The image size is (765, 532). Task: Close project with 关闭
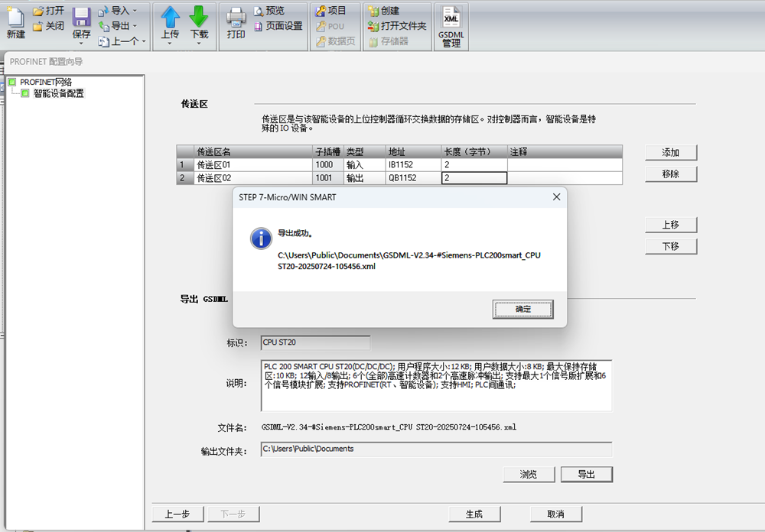pos(48,26)
